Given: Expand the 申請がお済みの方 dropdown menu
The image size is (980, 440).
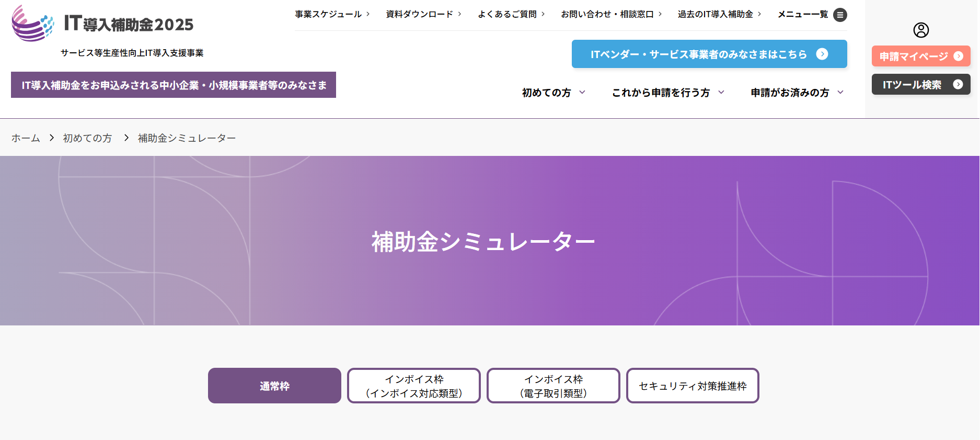Looking at the screenshot, I should (x=797, y=93).
